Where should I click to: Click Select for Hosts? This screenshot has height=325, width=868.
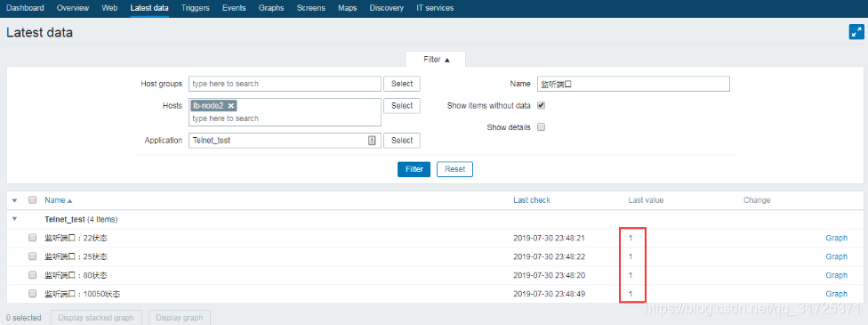point(402,105)
